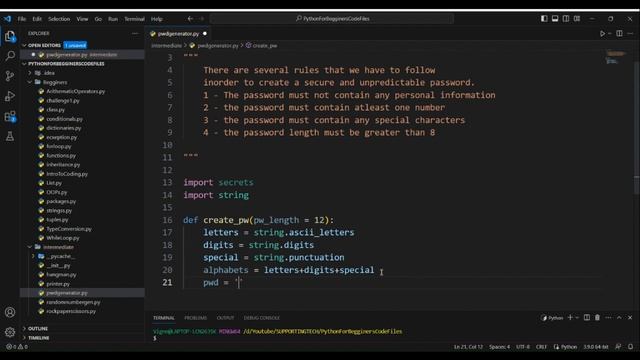Collapse the Open Editors section
This screenshot has height=360, width=640.
[24, 45]
